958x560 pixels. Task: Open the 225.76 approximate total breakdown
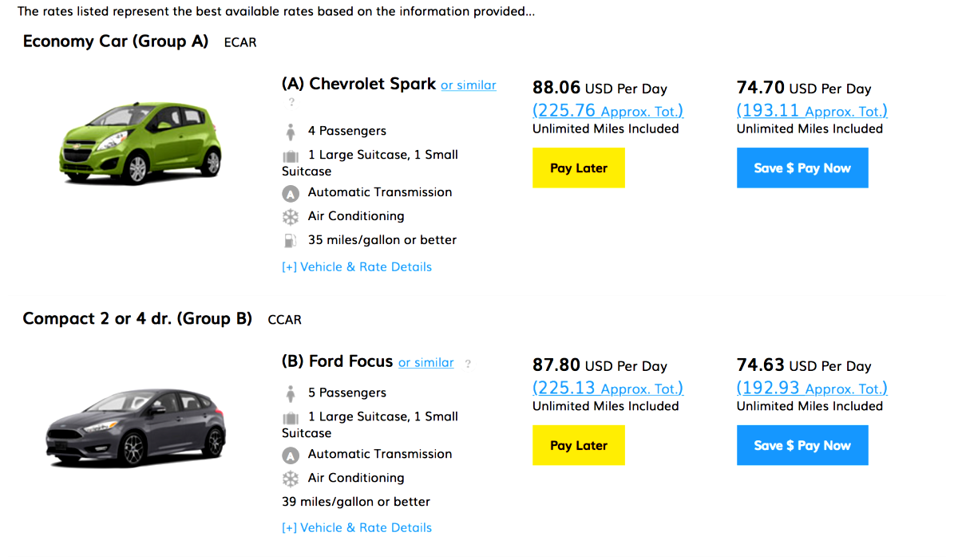click(x=608, y=110)
